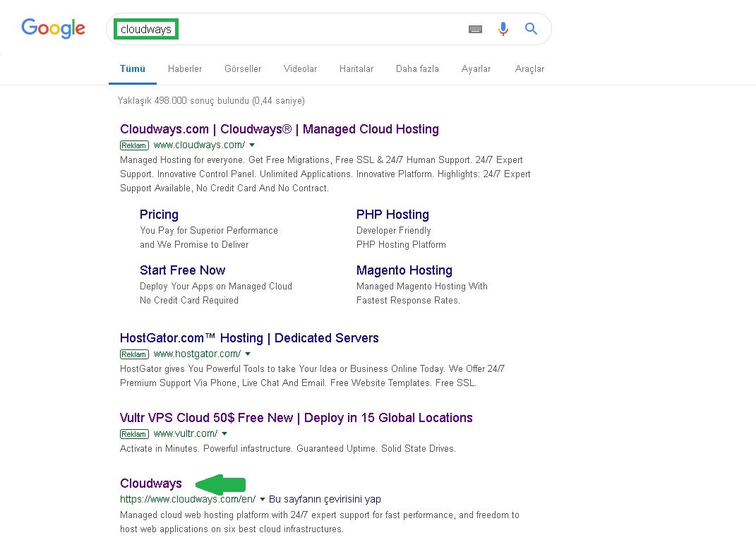Switch to the Haberler tab

pos(185,69)
